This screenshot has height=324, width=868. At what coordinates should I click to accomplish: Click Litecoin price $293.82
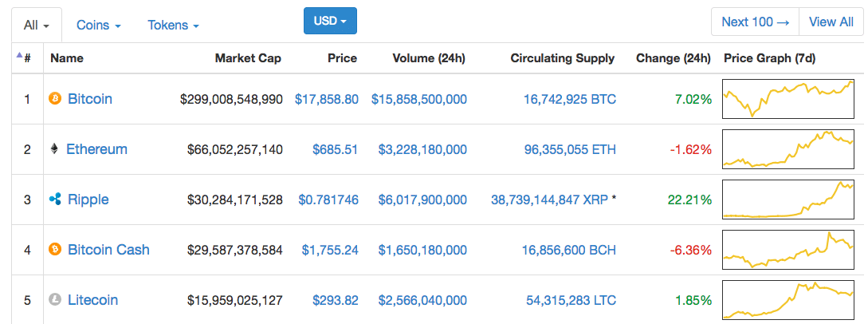click(336, 300)
